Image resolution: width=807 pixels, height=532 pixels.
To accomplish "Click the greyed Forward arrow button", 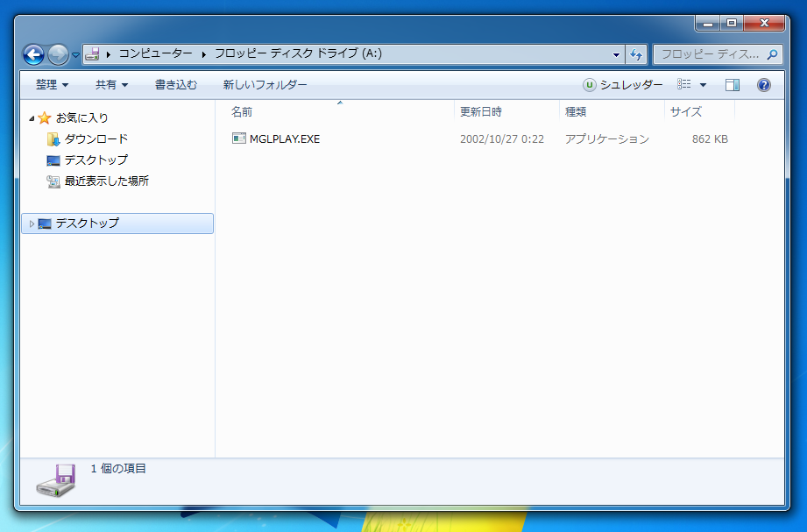I will pyautogui.click(x=58, y=54).
